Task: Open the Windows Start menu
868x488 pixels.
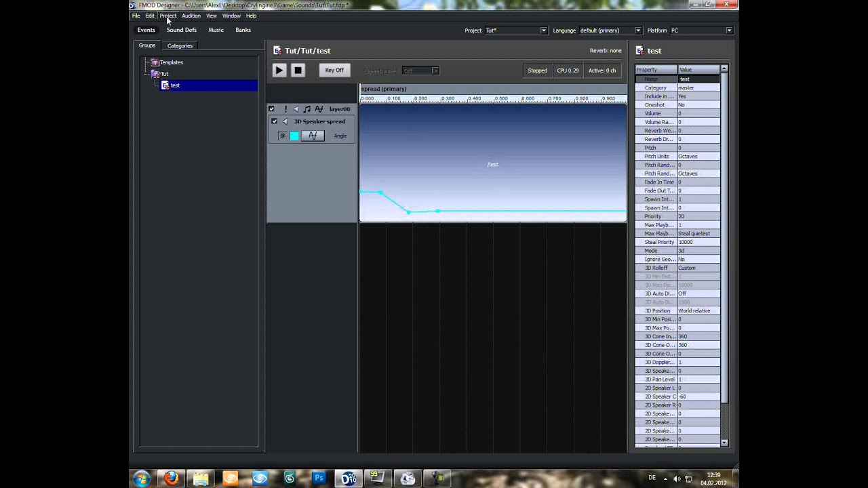Action: (x=142, y=479)
